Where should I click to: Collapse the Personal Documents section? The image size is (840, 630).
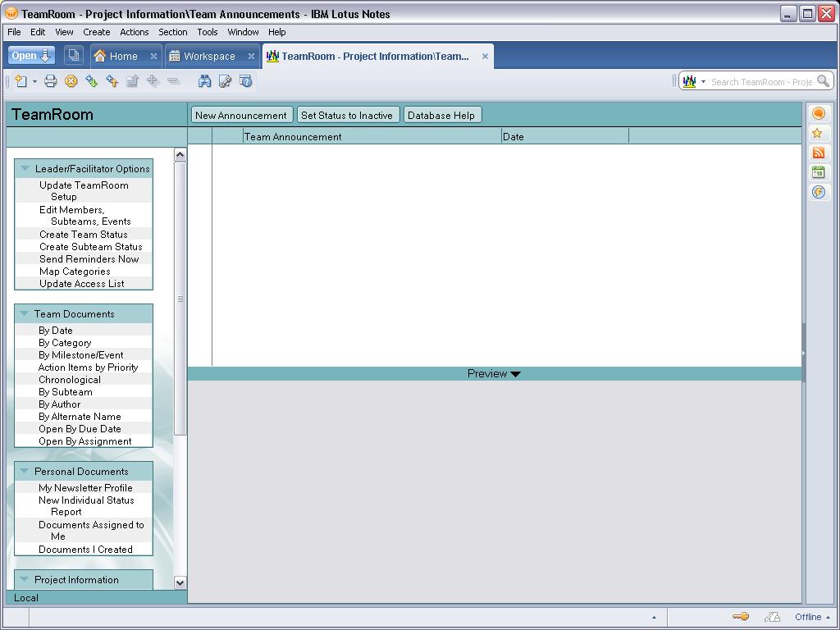[x=25, y=471]
